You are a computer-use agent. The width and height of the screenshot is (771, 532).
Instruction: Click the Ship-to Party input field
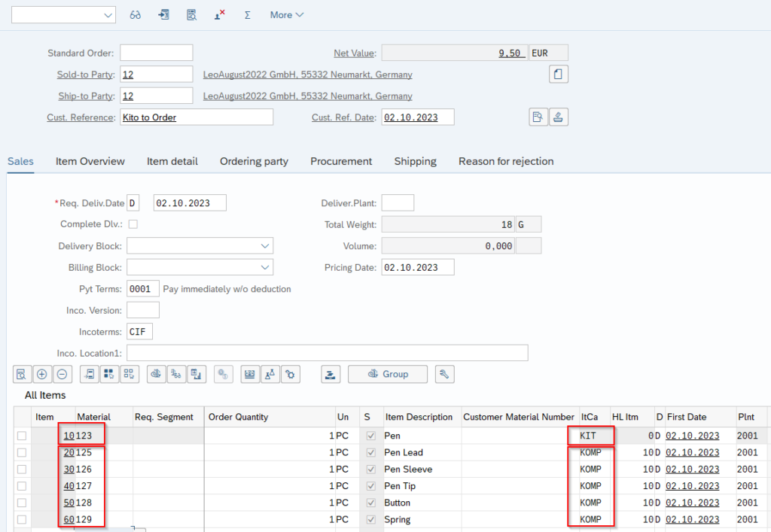[x=157, y=96]
